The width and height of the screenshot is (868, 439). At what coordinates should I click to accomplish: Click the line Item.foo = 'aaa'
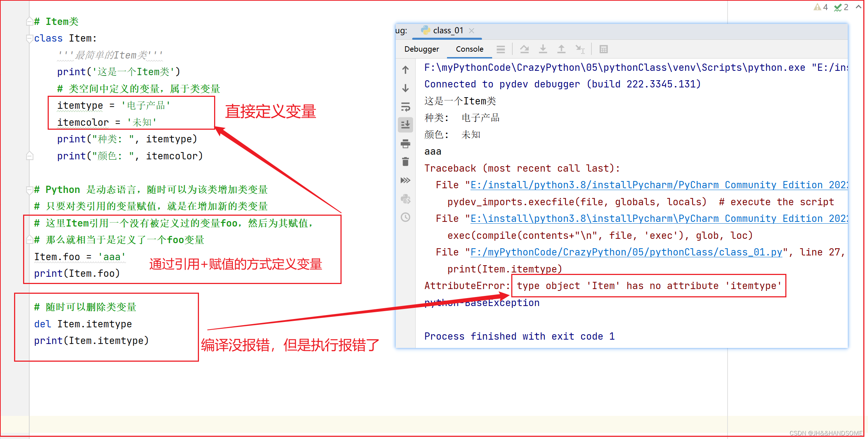tap(80, 257)
